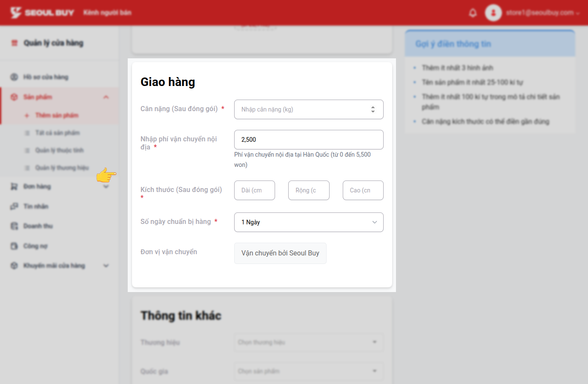Open the Thương hiệu dropdown
588x384 pixels.
point(308,342)
